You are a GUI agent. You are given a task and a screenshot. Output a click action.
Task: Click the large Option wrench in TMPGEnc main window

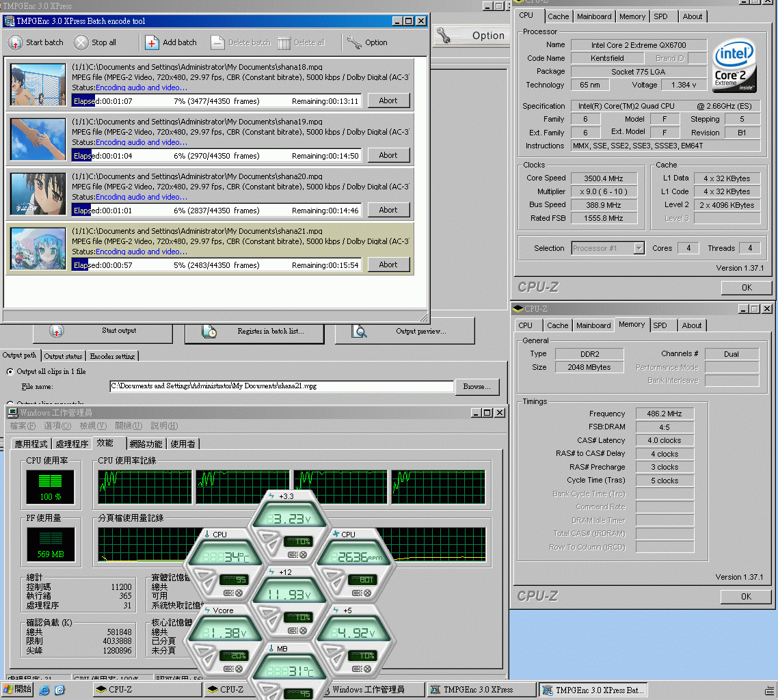[x=444, y=36]
